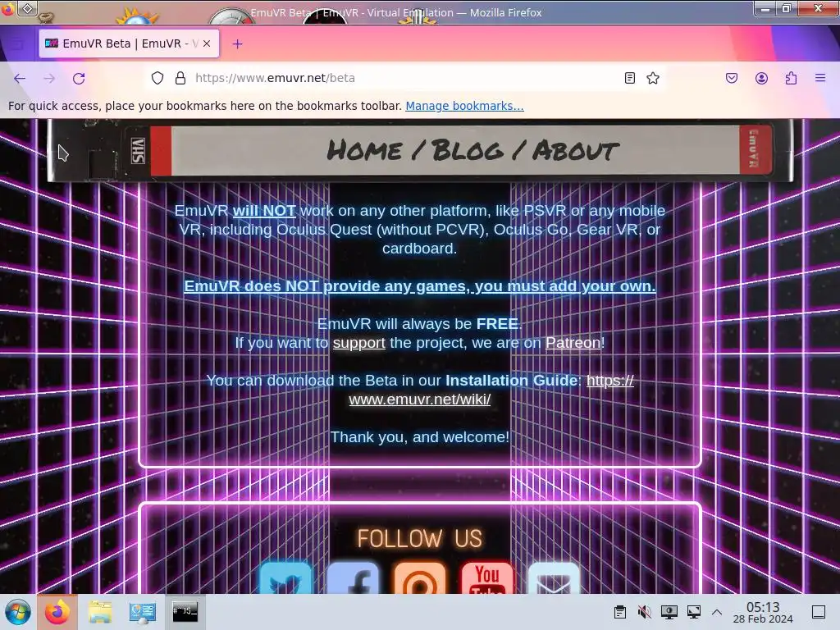This screenshot has height=630, width=840.
Task: Follow the 'support' link
Action: pos(359,343)
